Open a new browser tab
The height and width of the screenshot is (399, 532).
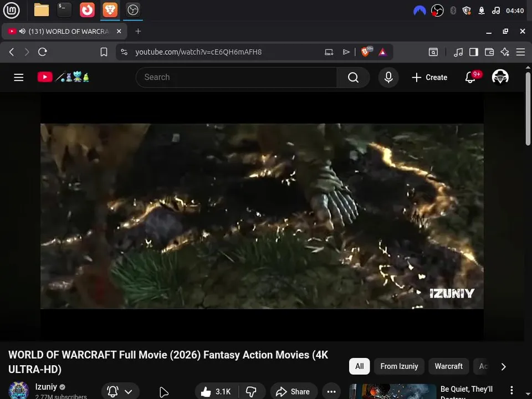click(138, 31)
